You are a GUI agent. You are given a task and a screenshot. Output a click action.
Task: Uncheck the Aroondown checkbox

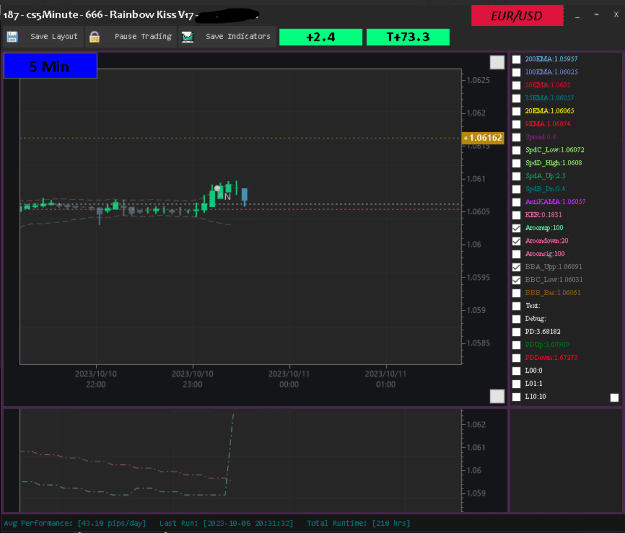point(516,241)
